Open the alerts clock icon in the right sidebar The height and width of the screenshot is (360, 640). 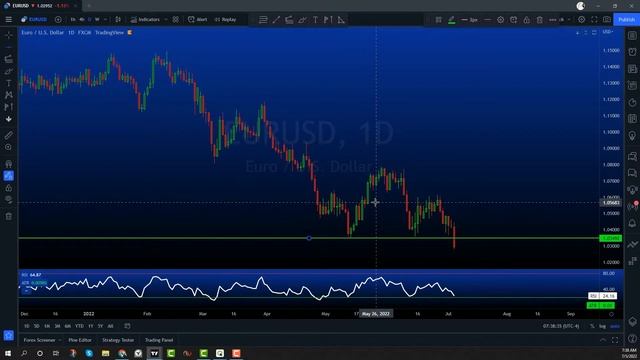[632, 52]
